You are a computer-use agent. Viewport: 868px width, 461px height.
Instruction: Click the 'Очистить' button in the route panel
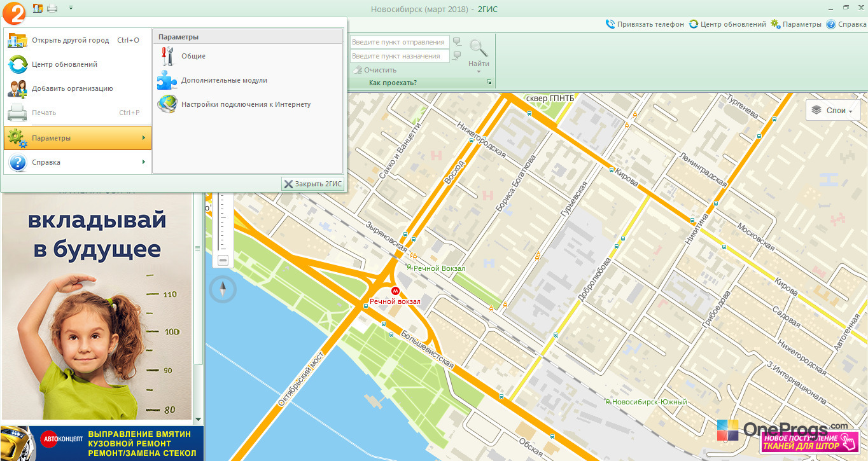click(x=374, y=70)
